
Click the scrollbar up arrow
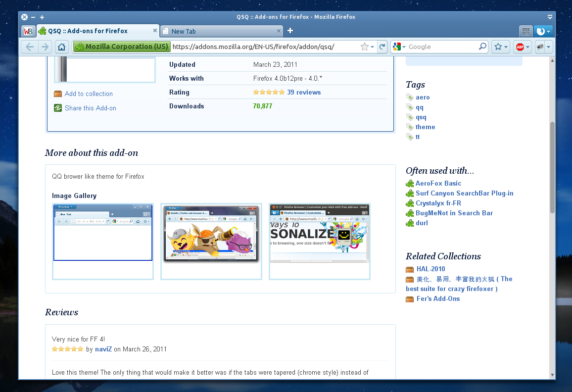click(x=552, y=60)
